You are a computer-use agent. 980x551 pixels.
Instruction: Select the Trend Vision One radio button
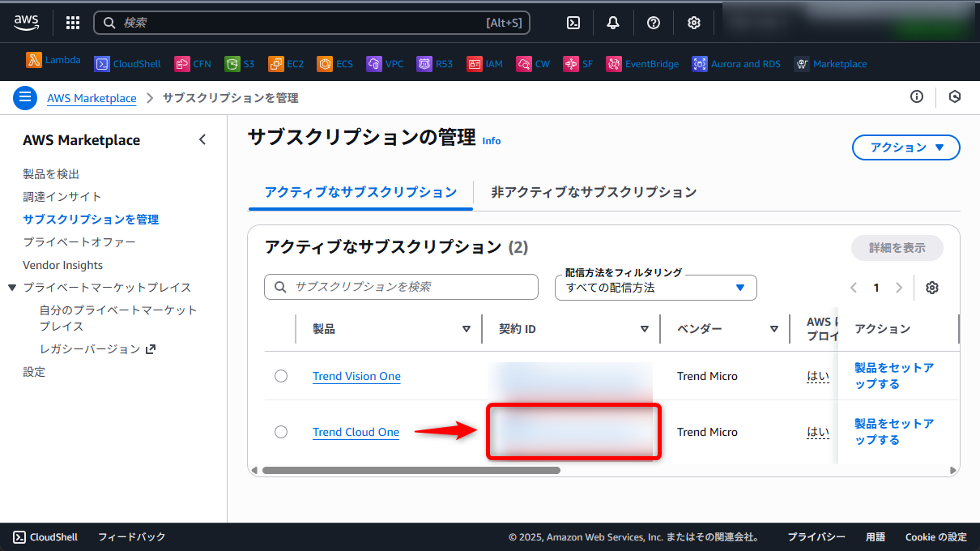pyautogui.click(x=281, y=376)
